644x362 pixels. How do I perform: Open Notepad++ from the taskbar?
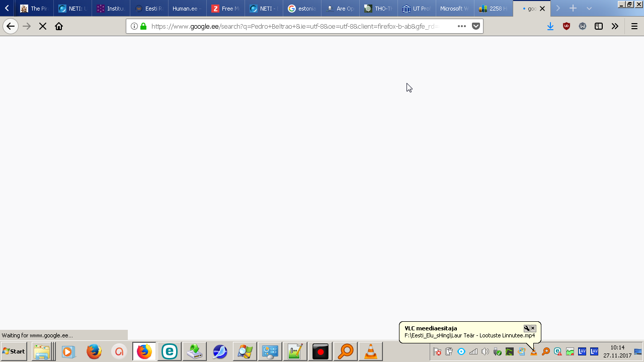(295, 351)
